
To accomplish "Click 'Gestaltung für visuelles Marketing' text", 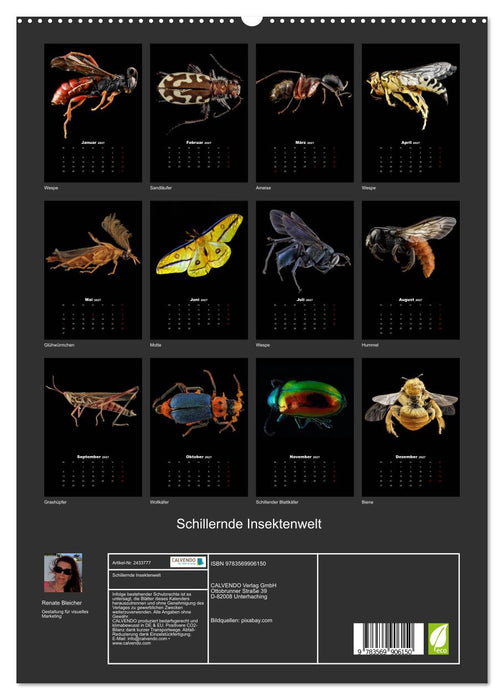I will 65,614.
